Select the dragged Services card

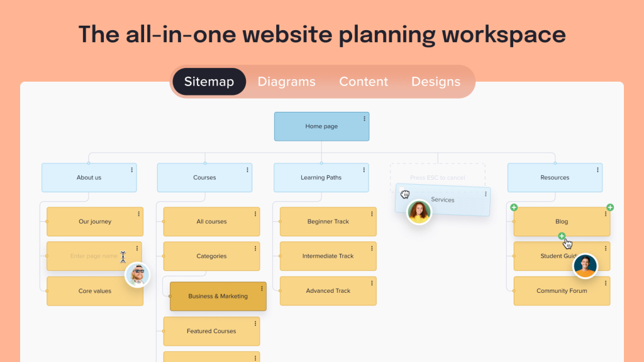443,200
